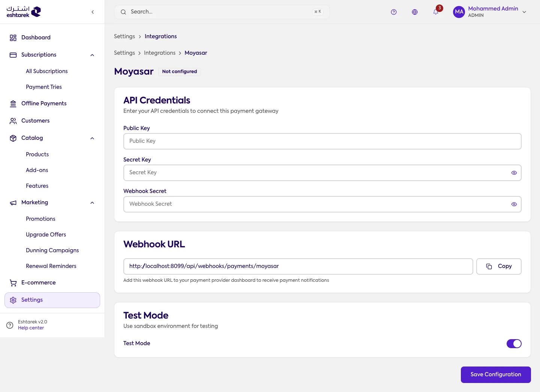Viewport: 540px width, 392px height.
Task: Click the help circle icon beside Eshtarek v2.0
Action: tap(10, 325)
